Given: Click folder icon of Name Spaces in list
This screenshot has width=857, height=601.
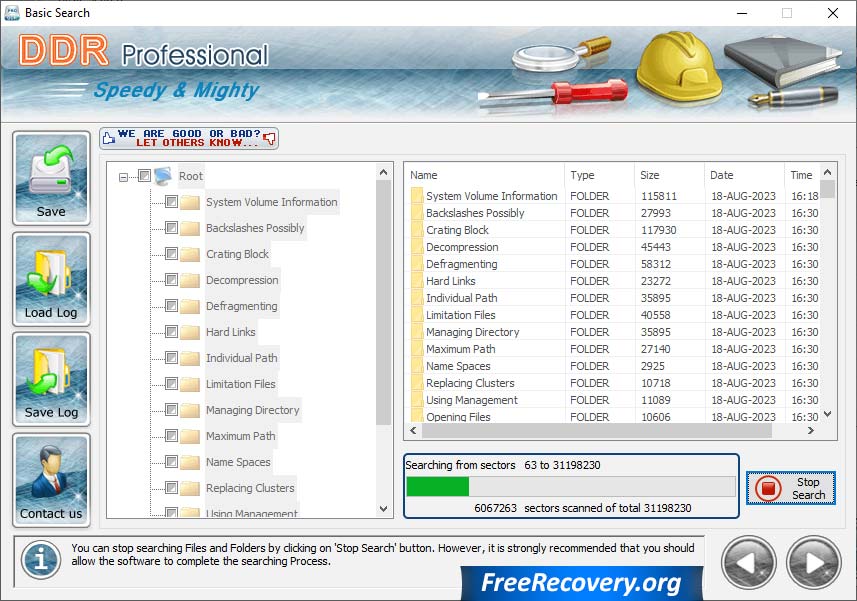Looking at the screenshot, I should pos(417,366).
